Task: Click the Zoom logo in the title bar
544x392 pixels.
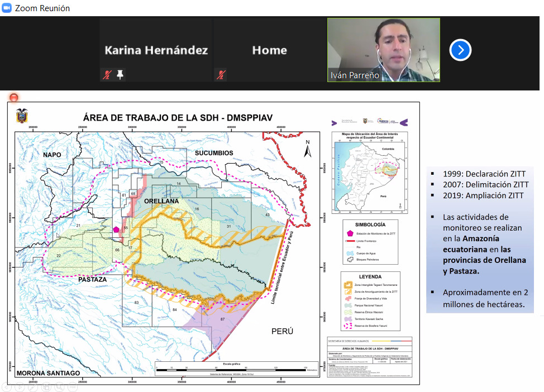Action: click(6, 8)
